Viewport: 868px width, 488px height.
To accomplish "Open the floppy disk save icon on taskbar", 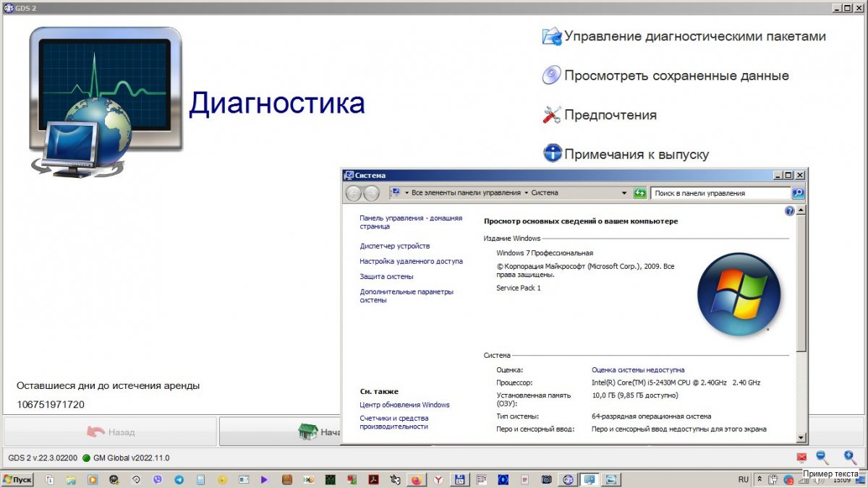I will [x=459, y=479].
